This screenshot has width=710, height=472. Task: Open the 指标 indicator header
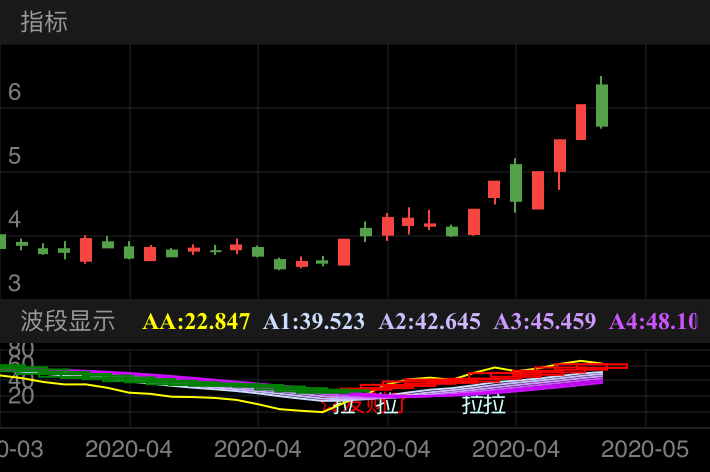pyautogui.click(x=44, y=22)
